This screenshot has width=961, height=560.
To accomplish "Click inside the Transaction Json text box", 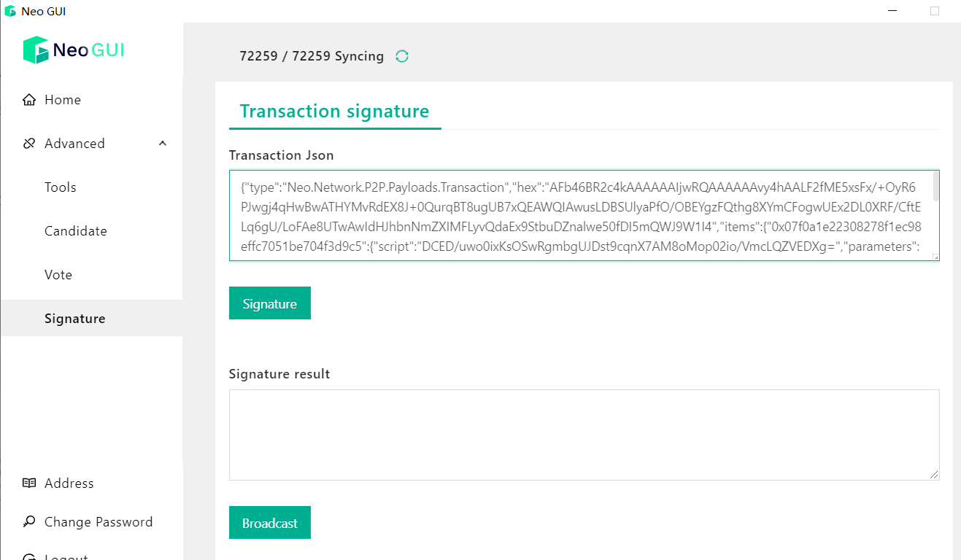I will [x=580, y=216].
